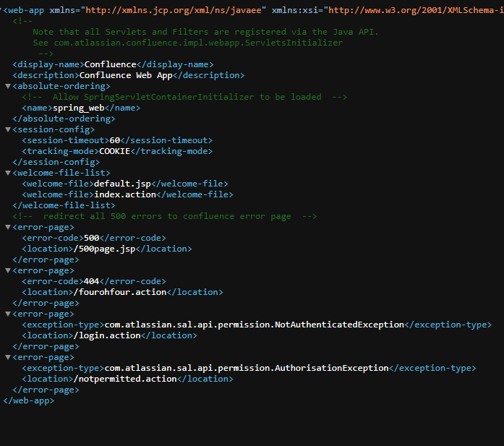Collapse the absolute-ordering element
The height and width of the screenshot is (446, 504).
8,86
